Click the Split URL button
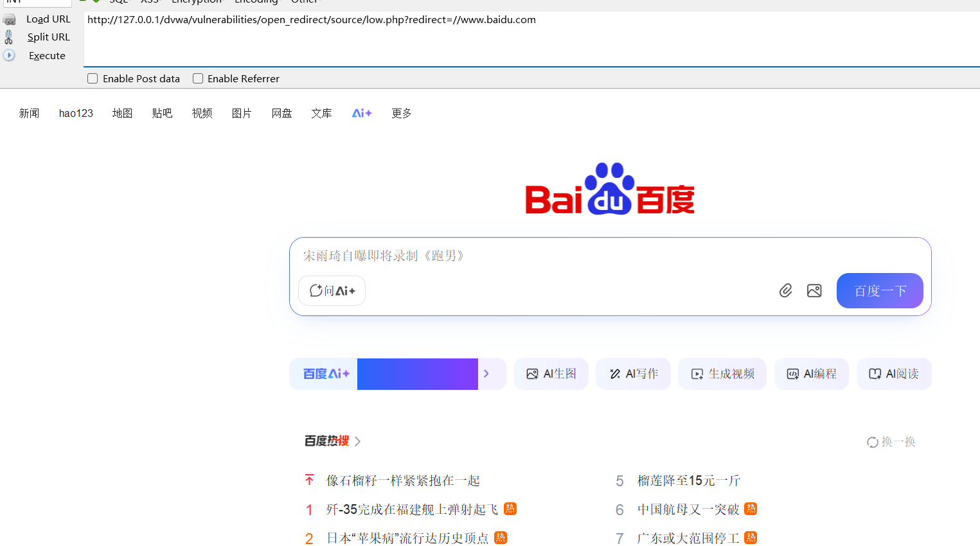Image resolution: width=980 pixels, height=546 pixels. point(48,37)
